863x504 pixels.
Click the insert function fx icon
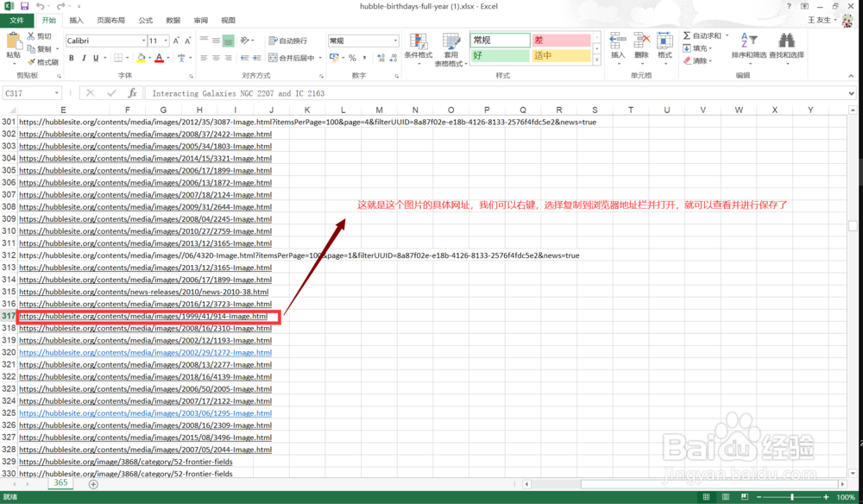132,93
